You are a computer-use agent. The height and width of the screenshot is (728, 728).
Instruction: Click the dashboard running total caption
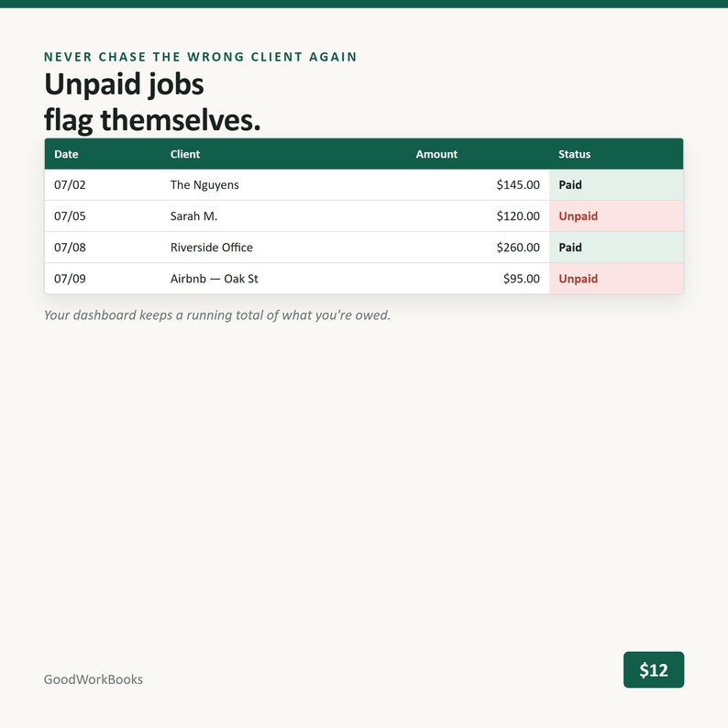point(217,315)
